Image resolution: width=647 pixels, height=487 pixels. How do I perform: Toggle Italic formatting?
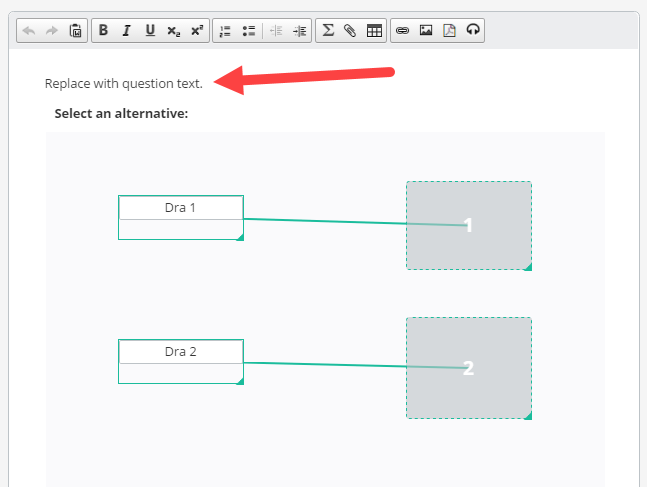126,31
